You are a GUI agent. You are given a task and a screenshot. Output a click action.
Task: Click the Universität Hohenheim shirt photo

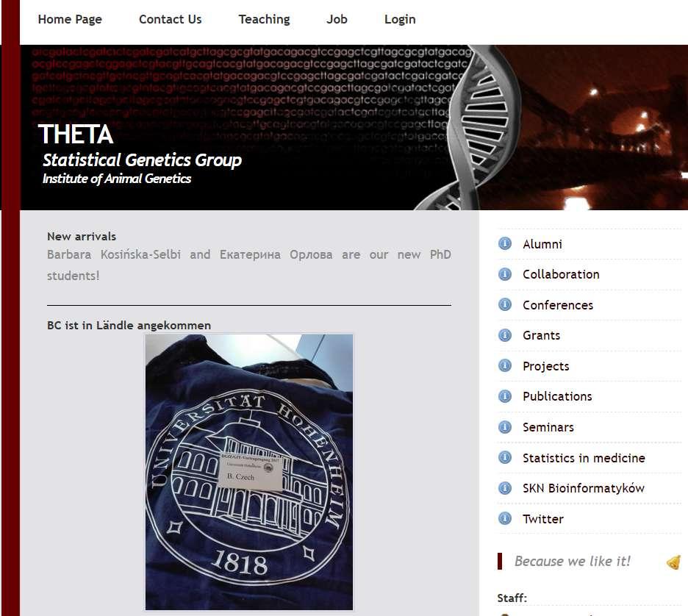(248, 472)
